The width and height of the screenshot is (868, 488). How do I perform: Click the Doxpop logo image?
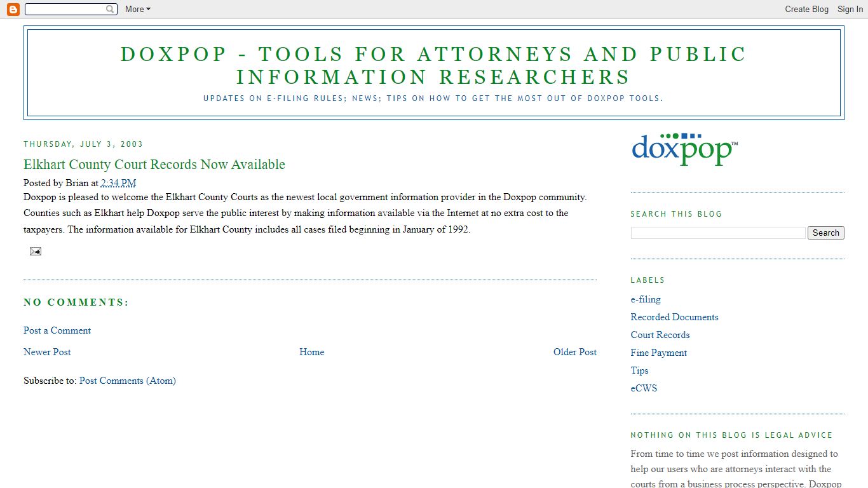[685, 149]
